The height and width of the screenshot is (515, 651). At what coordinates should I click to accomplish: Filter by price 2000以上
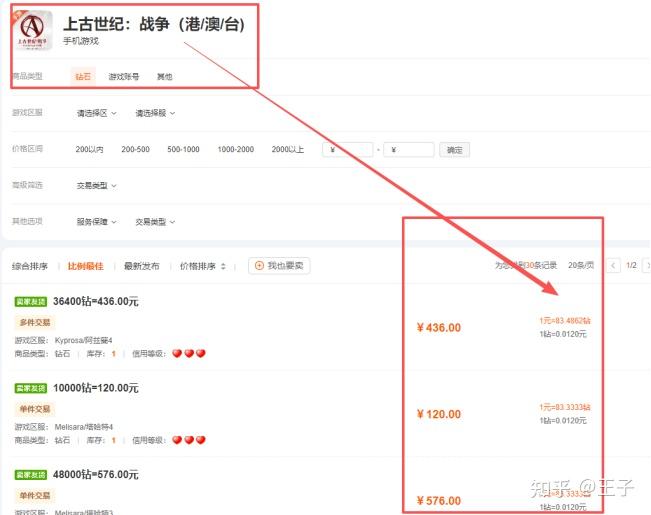coord(288,149)
